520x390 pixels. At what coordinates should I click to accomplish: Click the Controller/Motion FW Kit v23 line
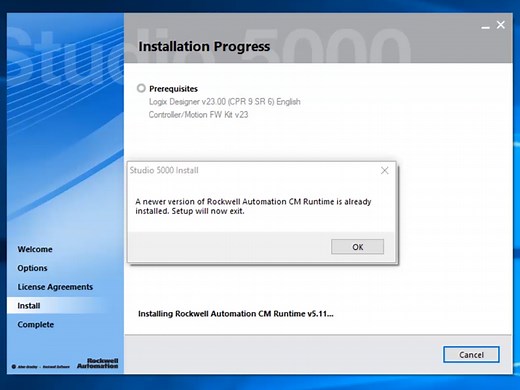click(x=198, y=115)
